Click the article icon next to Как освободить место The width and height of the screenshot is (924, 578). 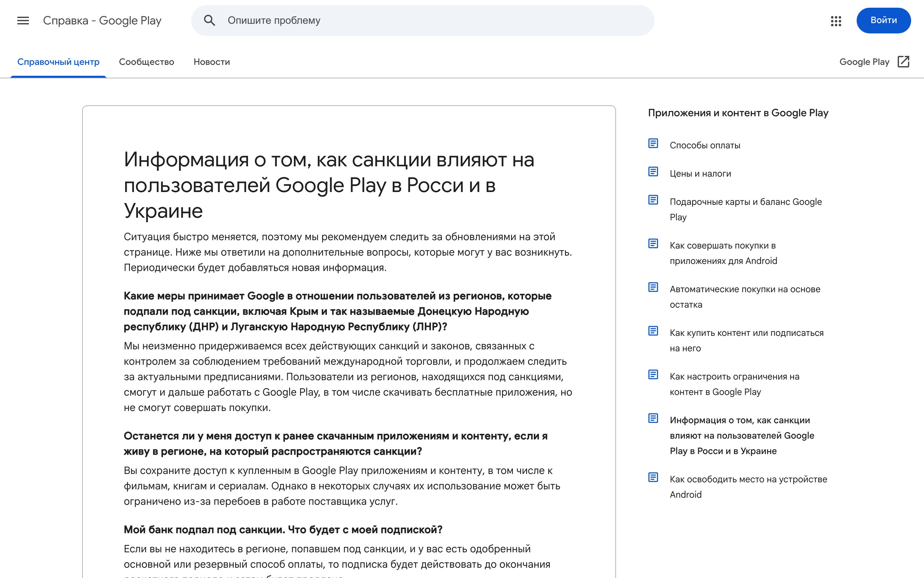coord(653,477)
